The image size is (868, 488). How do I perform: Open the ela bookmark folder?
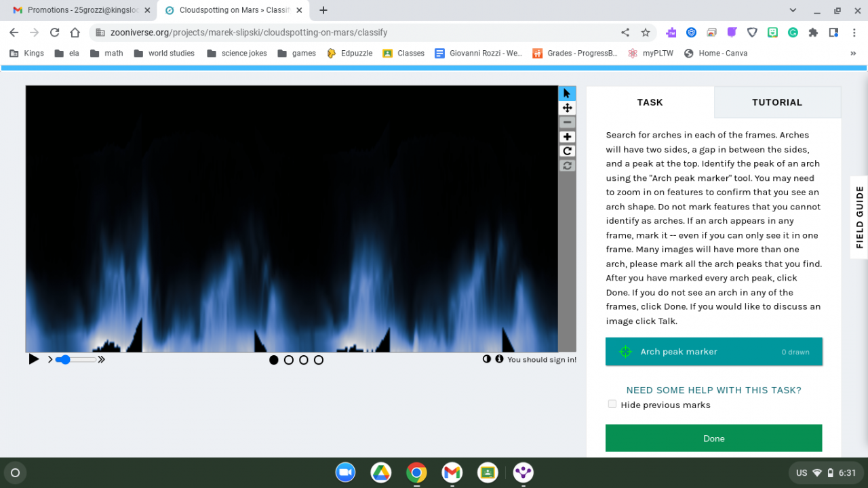tap(67, 53)
